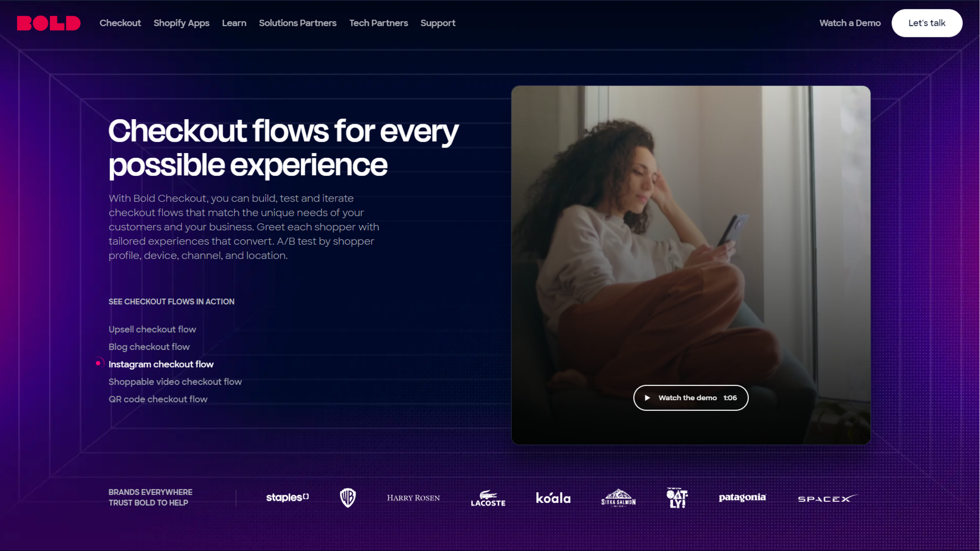980x551 pixels.
Task: Expand the Learn navigation menu
Action: (234, 23)
